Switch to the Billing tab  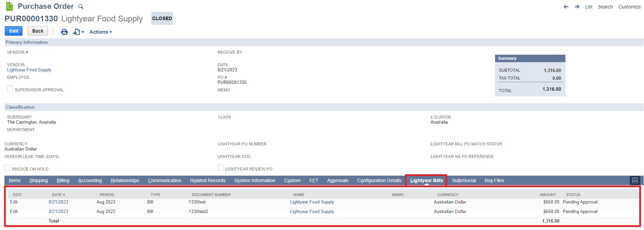coord(63,180)
